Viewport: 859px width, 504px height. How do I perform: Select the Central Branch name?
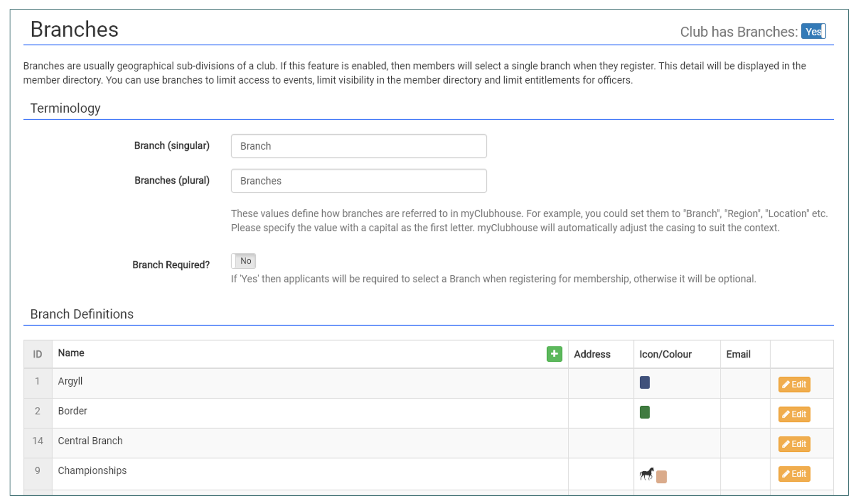pos(90,441)
